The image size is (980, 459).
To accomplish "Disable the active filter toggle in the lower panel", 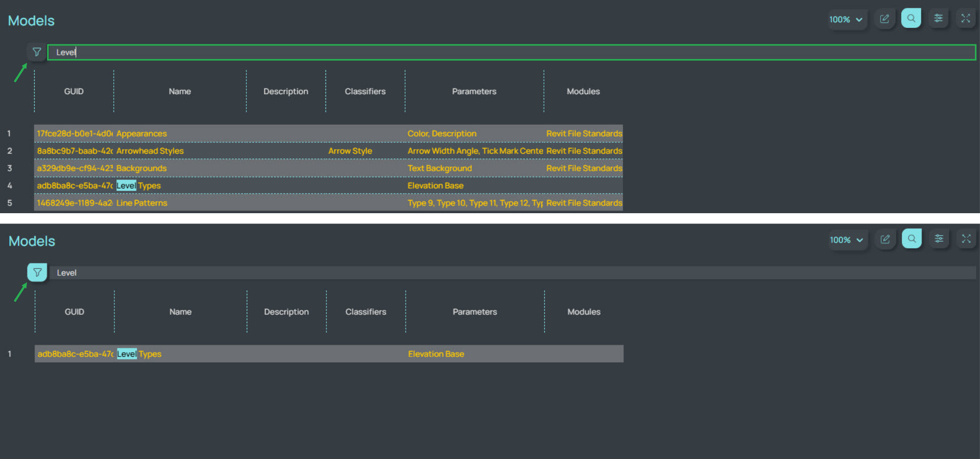I will tap(37, 273).
